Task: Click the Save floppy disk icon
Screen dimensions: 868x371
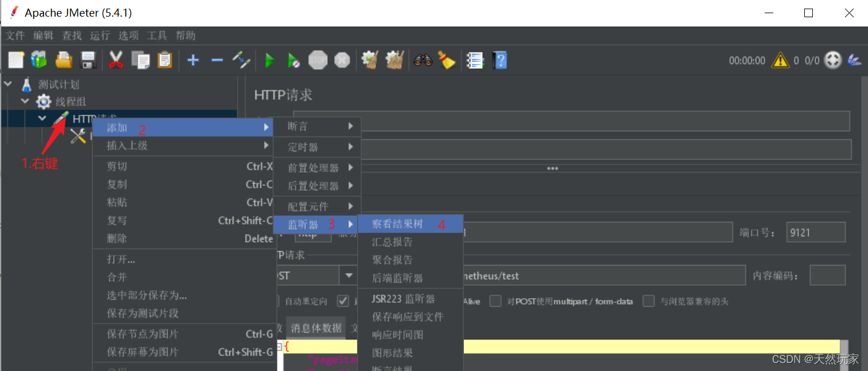Action: [x=87, y=60]
